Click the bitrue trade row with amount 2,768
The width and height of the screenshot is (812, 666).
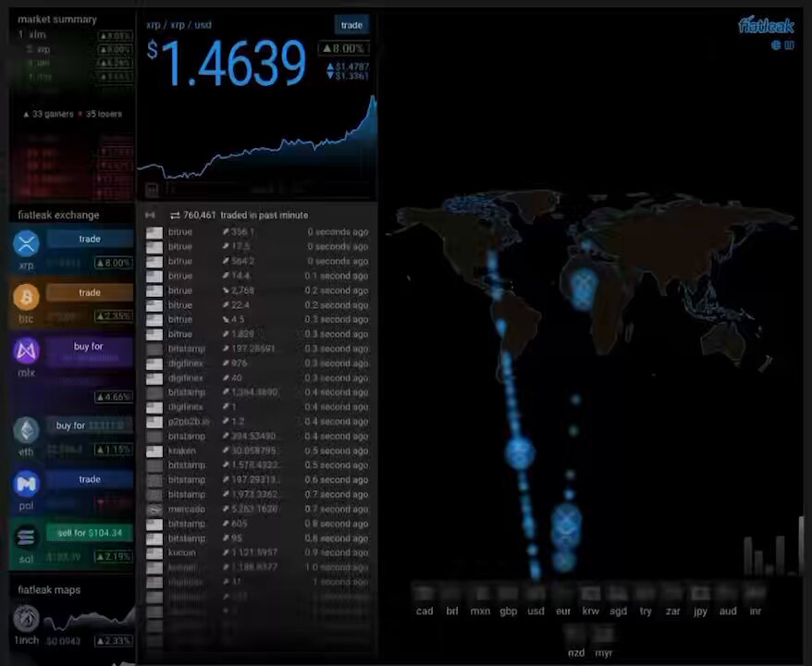[257, 290]
